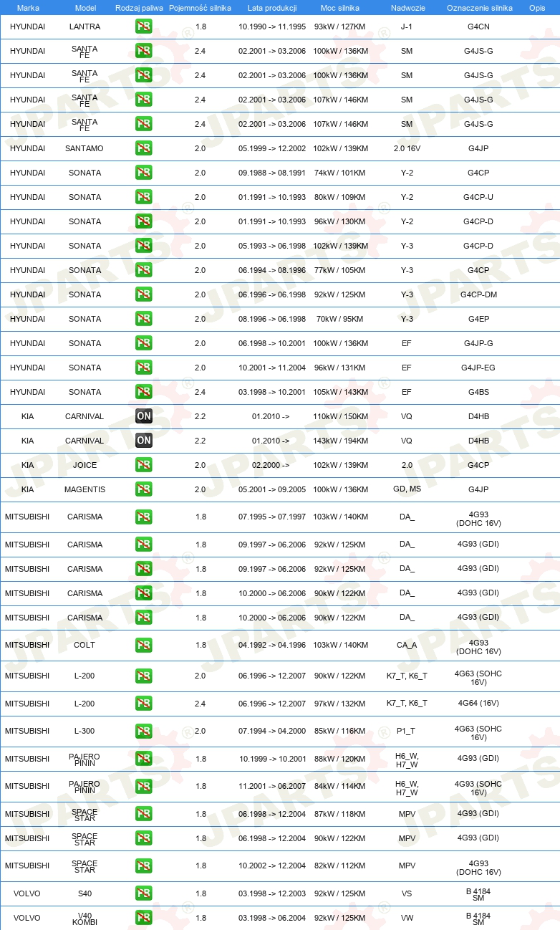Select the S40 model cell
Screen dimensions: 560x930
click(x=85, y=893)
